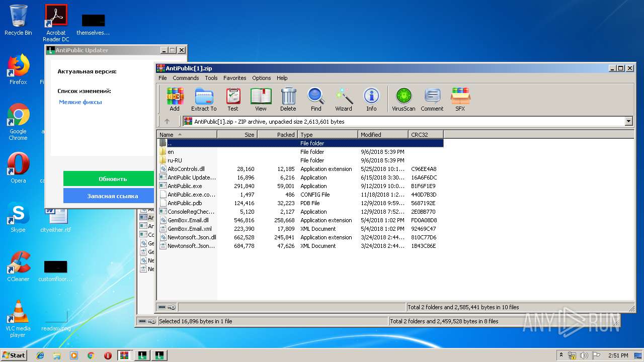
Task: Click the taskbar clock showing 2:51 PM
Action: pyautogui.click(x=618, y=355)
